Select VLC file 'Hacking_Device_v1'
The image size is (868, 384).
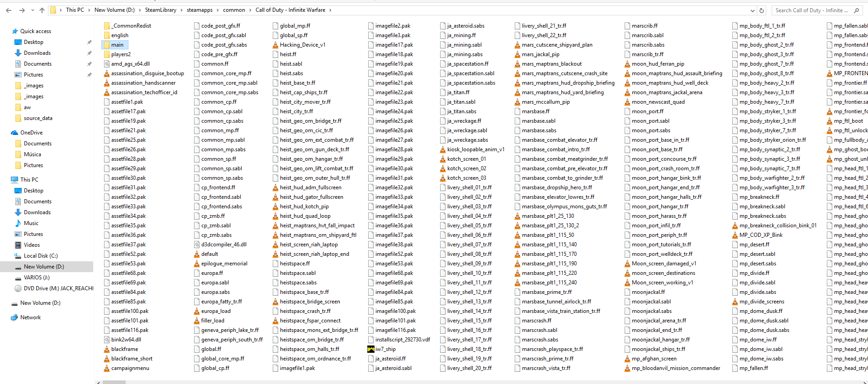coord(303,45)
